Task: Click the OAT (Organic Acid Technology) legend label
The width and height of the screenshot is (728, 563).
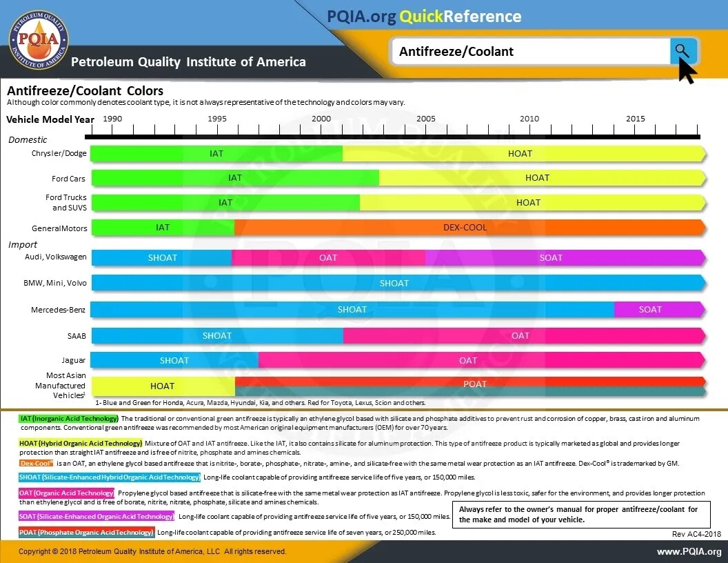Action: pos(66,493)
